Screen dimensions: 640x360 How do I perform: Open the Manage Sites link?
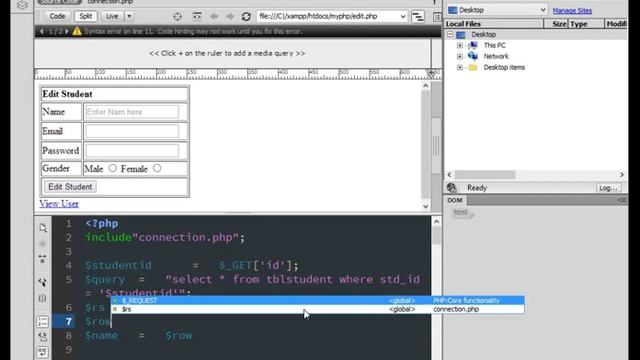(572, 11)
